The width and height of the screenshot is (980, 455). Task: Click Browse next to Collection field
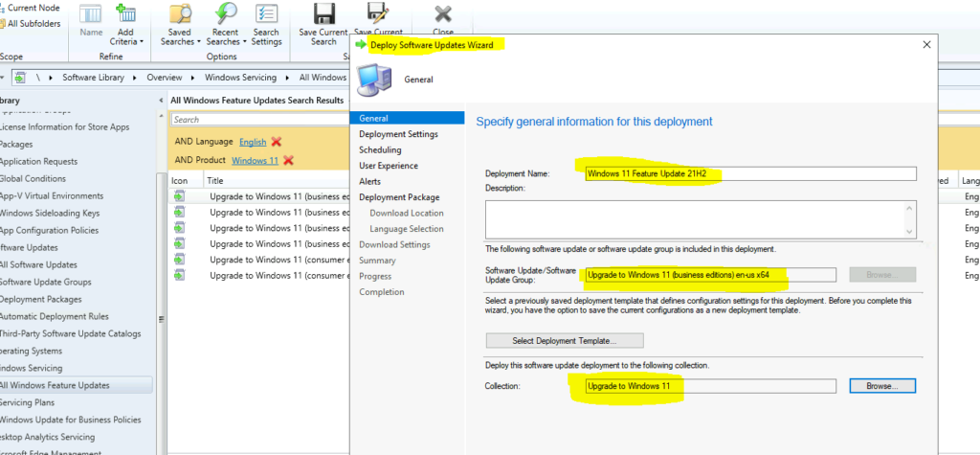[x=881, y=386]
